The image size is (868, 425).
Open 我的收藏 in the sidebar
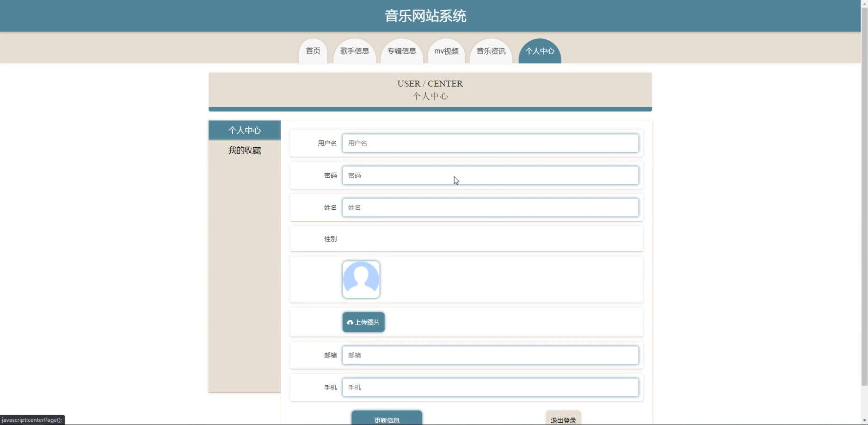(x=245, y=150)
